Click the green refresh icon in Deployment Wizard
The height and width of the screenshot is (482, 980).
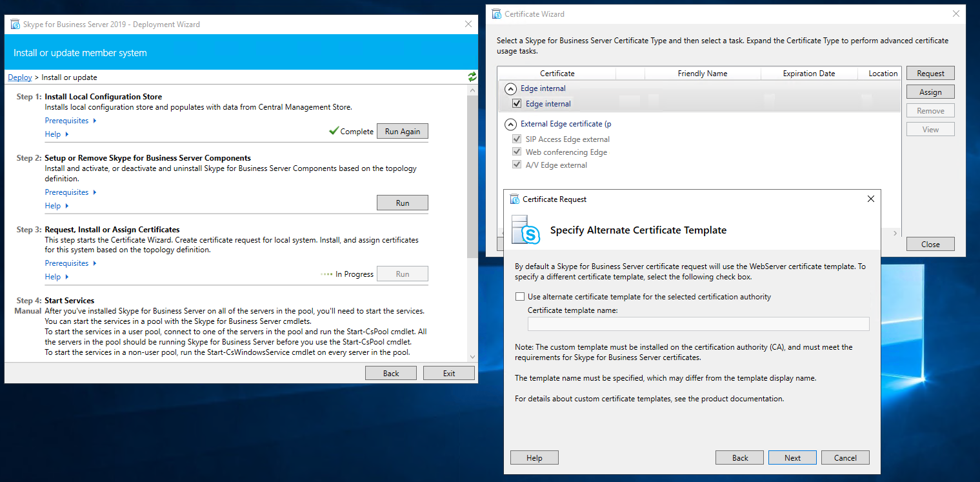[x=472, y=77]
